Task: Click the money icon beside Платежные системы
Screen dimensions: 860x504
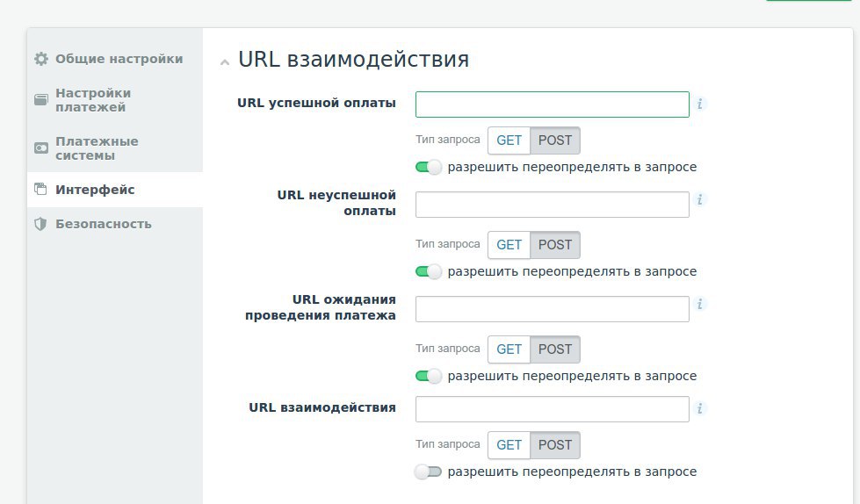Action: pyautogui.click(x=41, y=148)
